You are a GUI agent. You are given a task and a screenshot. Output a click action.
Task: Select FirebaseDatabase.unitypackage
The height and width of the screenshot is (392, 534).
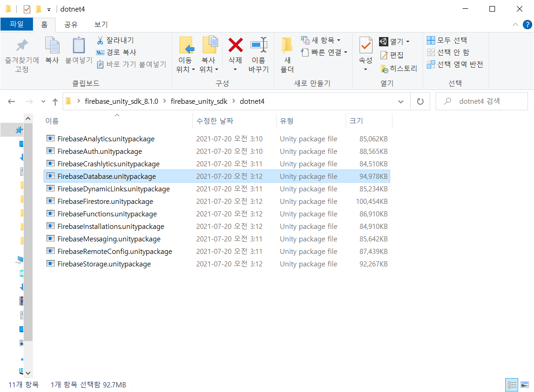[217, 176]
